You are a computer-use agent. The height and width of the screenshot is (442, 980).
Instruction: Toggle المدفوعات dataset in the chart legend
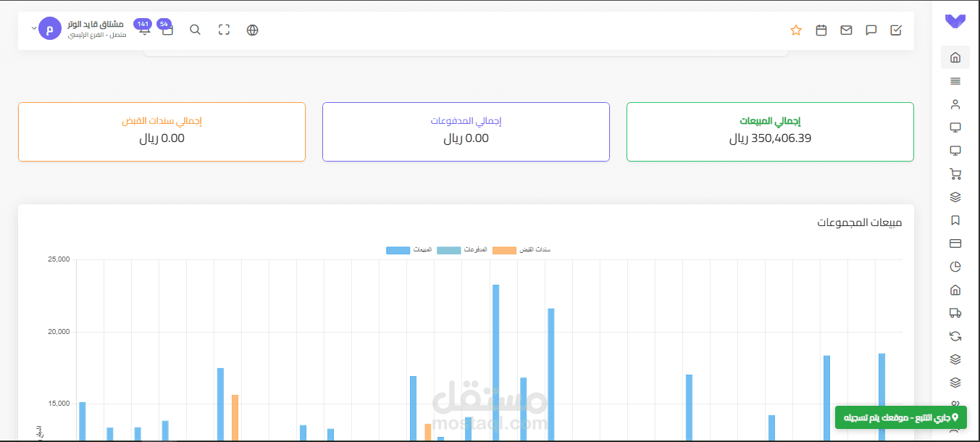coord(462,250)
